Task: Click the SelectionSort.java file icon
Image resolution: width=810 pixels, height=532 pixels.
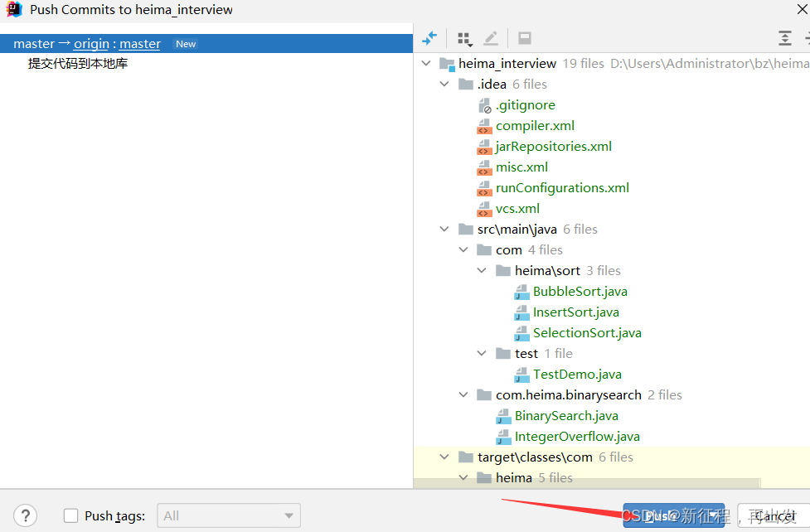Action: point(521,333)
